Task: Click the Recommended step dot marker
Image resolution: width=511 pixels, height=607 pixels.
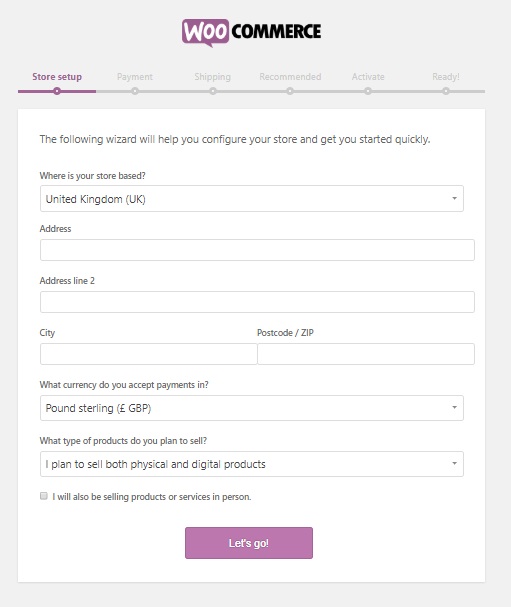Action: click(x=290, y=91)
